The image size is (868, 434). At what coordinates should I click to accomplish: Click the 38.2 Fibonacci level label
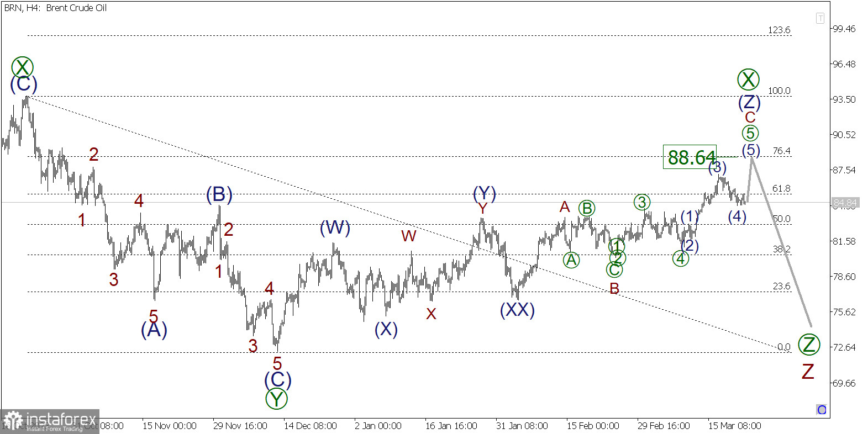pos(781,250)
